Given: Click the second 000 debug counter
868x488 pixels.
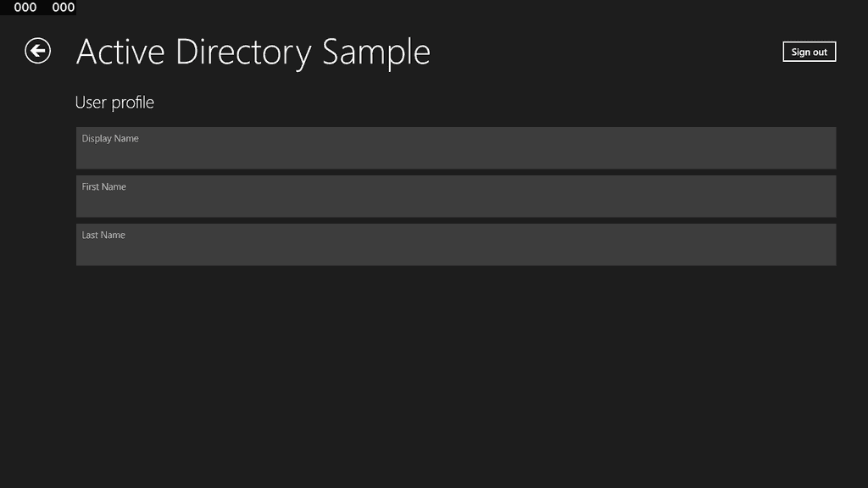Looking at the screenshot, I should click(63, 7).
